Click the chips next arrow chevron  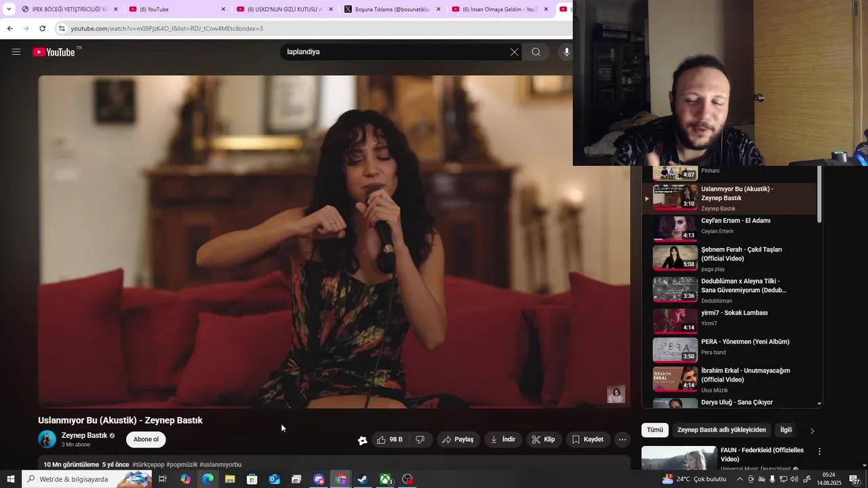812,431
